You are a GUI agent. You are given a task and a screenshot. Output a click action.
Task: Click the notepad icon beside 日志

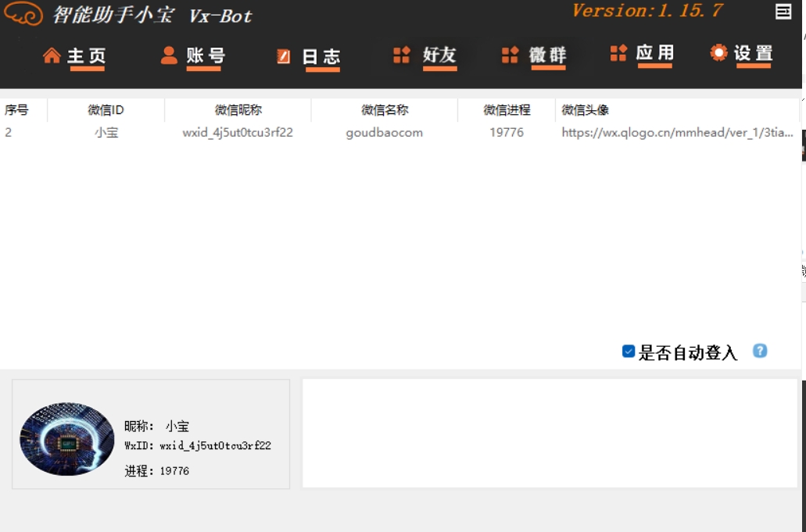(283, 56)
